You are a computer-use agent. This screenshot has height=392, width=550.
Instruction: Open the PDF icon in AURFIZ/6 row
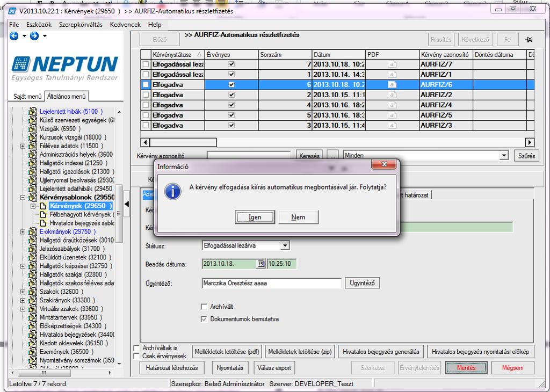(392, 84)
